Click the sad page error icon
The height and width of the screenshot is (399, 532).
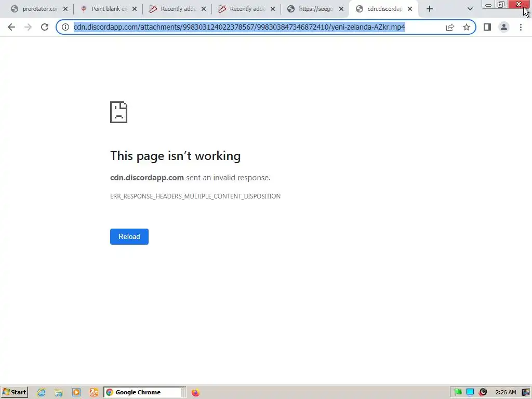[x=119, y=112]
